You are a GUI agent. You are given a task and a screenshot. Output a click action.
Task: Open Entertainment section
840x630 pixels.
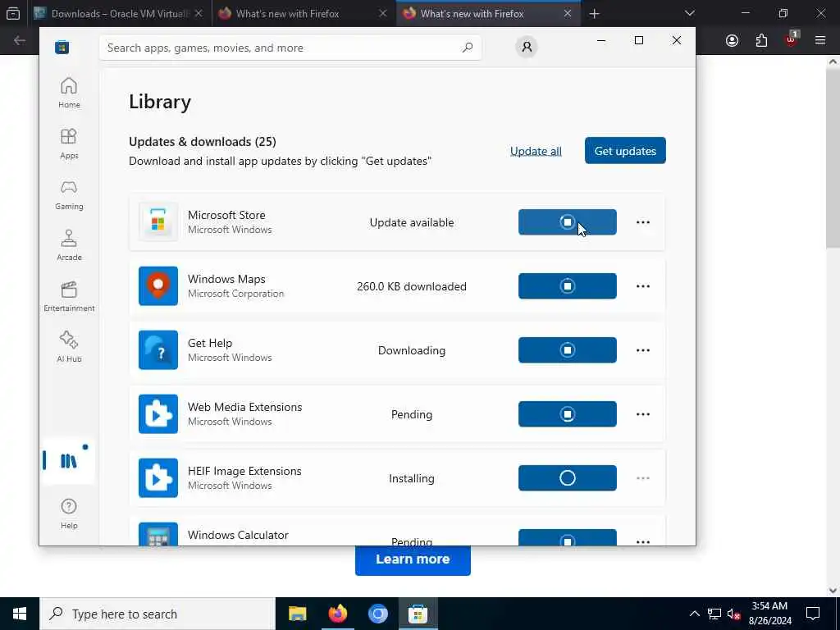pos(69,296)
